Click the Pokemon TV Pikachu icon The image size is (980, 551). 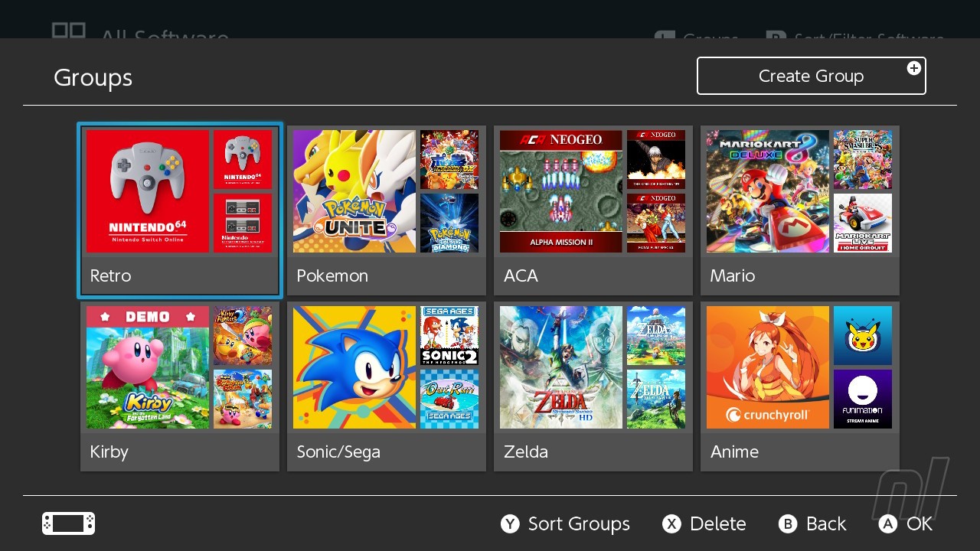pos(862,335)
